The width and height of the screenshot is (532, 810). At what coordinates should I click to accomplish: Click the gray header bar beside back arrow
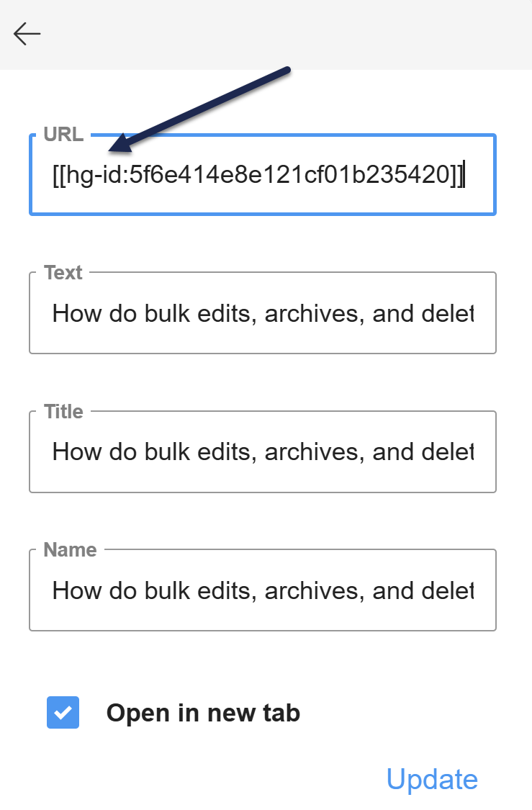[x=288, y=34]
